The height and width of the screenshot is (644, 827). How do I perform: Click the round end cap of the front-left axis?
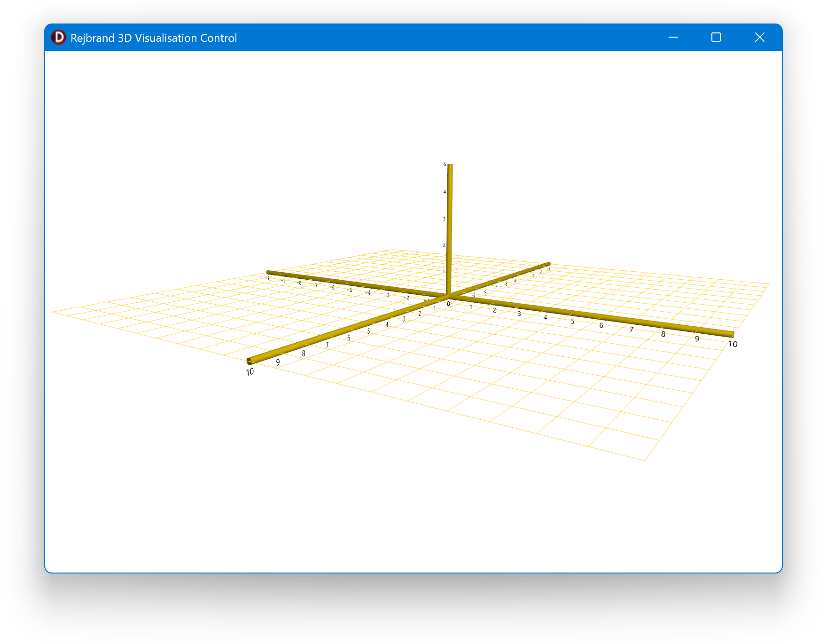pyautogui.click(x=249, y=361)
